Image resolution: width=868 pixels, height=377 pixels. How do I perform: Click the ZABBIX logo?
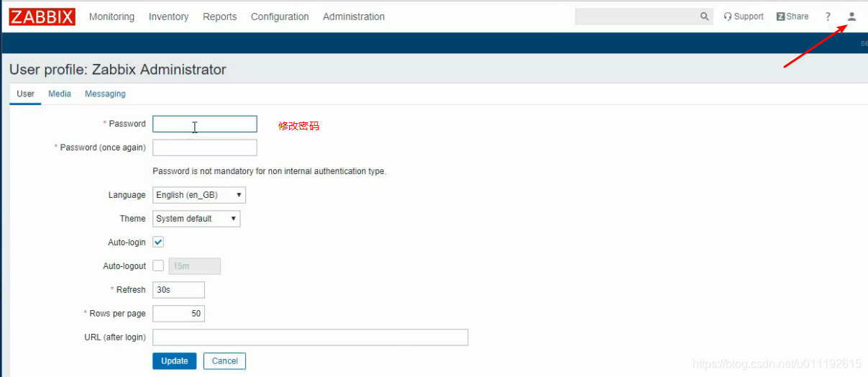pyautogui.click(x=42, y=17)
